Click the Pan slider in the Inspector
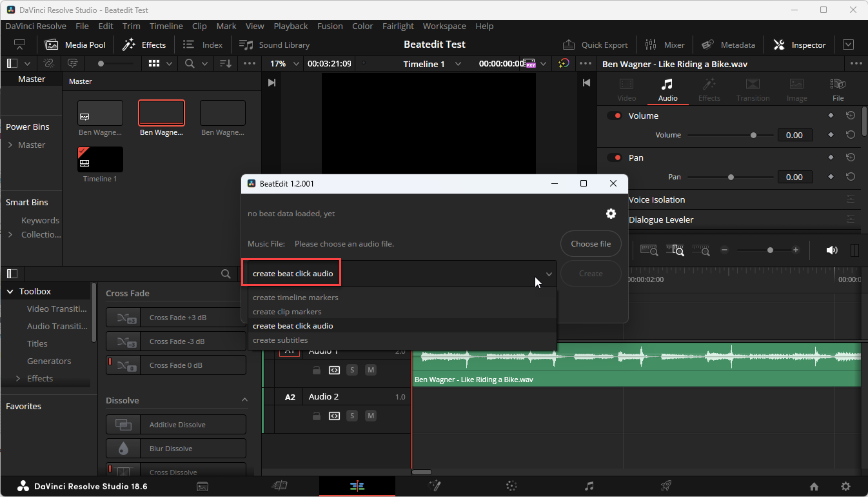Viewport: 868px width, 497px height. pyautogui.click(x=730, y=177)
